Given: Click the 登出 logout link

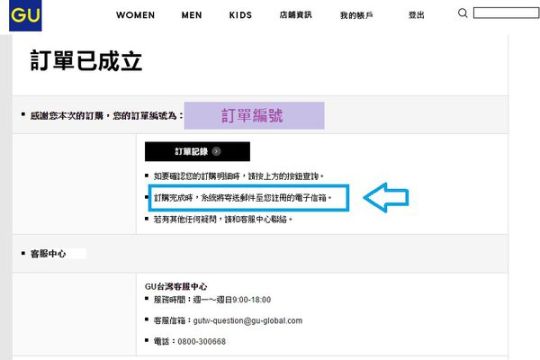Looking at the screenshot, I should pos(416,15).
